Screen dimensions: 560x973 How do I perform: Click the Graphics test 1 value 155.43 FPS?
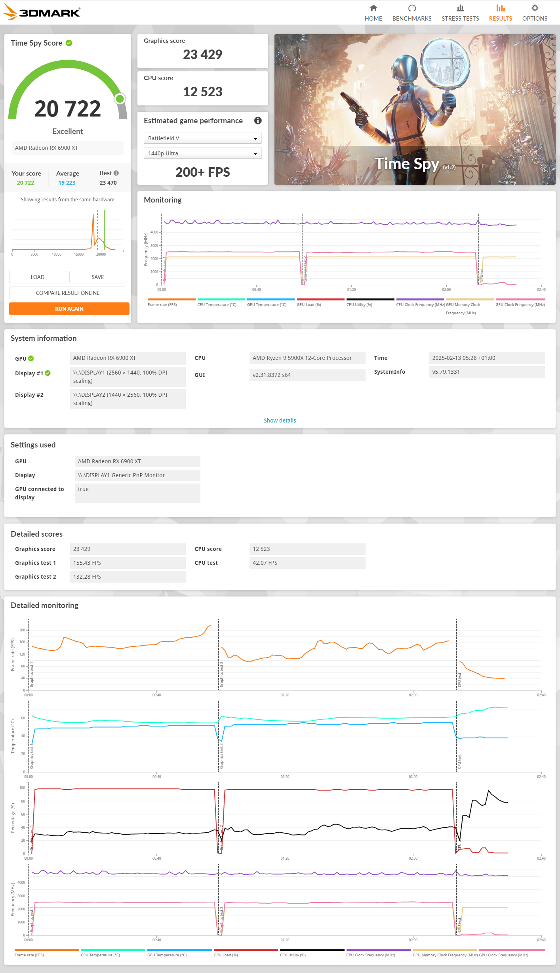click(128, 563)
